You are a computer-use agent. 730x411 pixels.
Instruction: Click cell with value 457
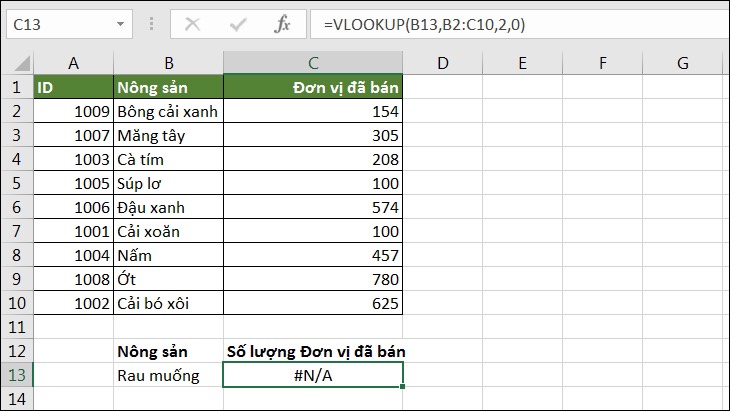pyautogui.click(x=313, y=255)
